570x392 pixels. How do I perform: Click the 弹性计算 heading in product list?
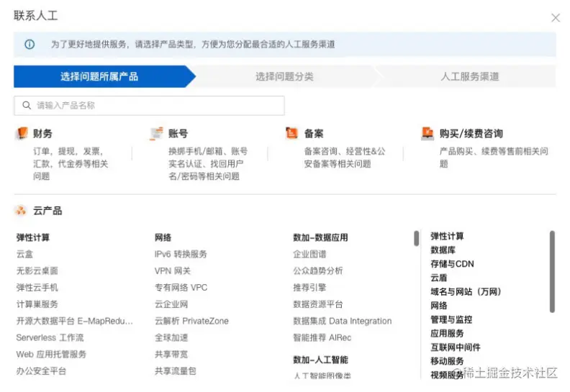click(32, 237)
